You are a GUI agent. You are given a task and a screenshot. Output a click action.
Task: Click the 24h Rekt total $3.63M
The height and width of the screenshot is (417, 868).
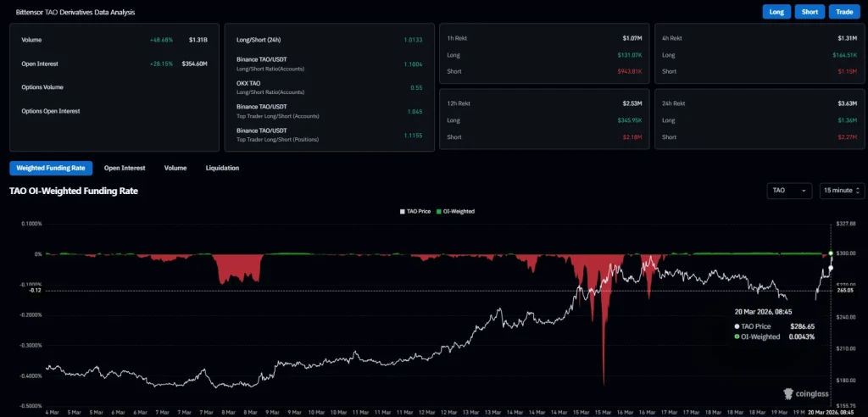coord(848,103)
